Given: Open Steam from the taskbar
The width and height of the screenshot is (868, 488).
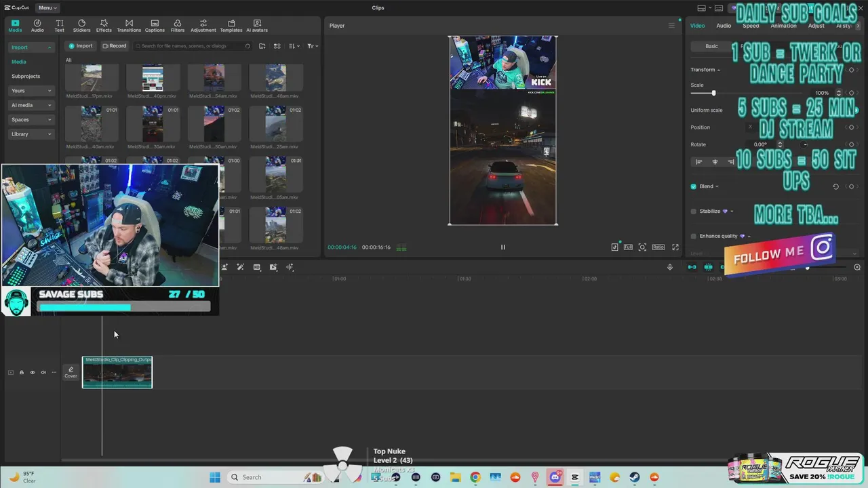Looking at the screenshot, I should tap(635, 477).
